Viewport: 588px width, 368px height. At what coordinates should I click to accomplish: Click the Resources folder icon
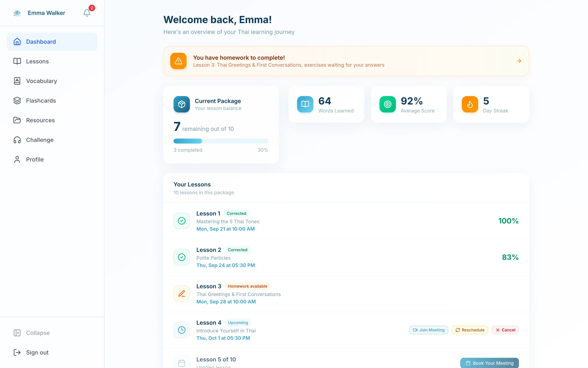[x=17, y=120]
